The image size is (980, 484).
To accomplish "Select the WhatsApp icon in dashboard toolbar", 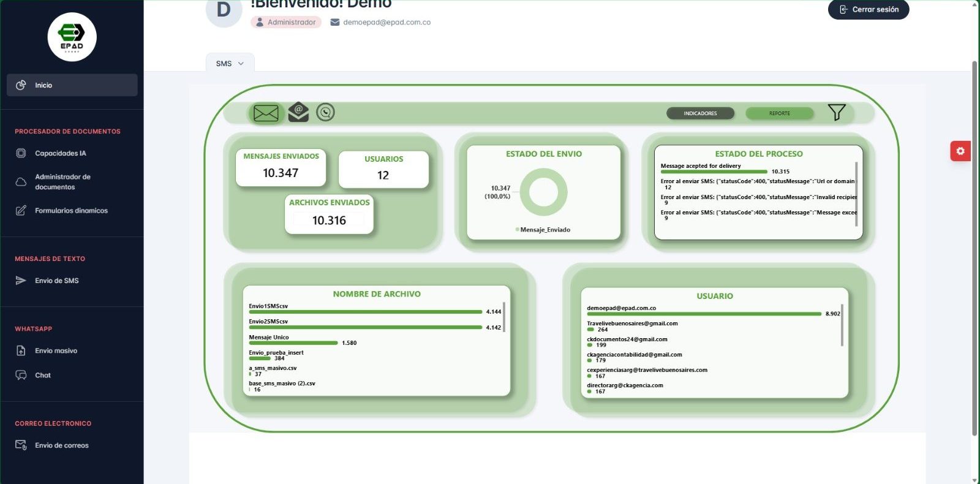I will (x=325, y=112).
